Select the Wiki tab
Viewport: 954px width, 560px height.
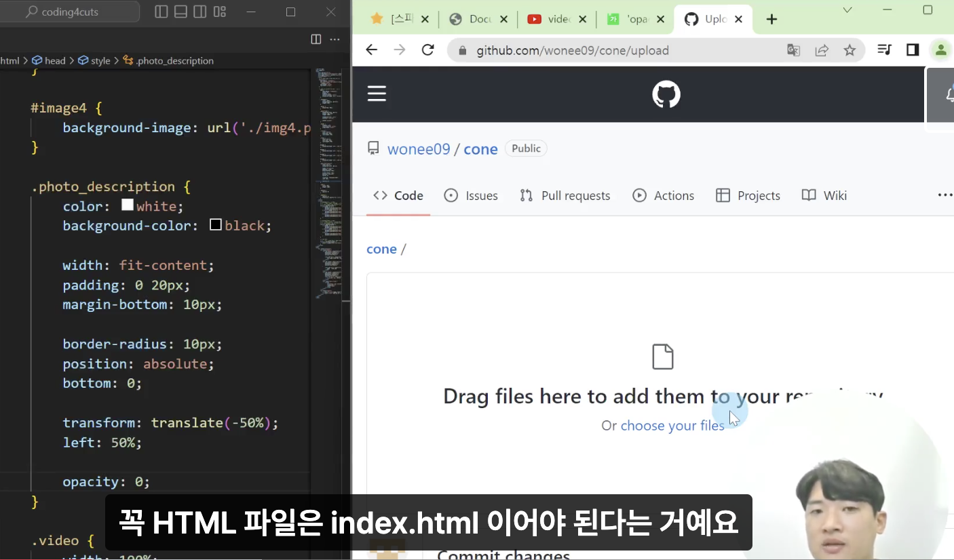tap(824, 195)
